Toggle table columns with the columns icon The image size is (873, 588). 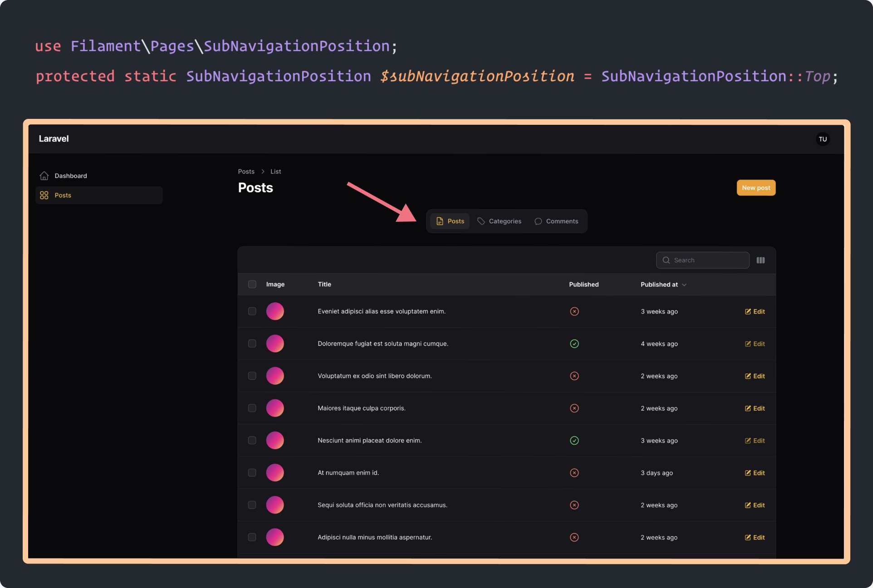[x=761, y=260]
